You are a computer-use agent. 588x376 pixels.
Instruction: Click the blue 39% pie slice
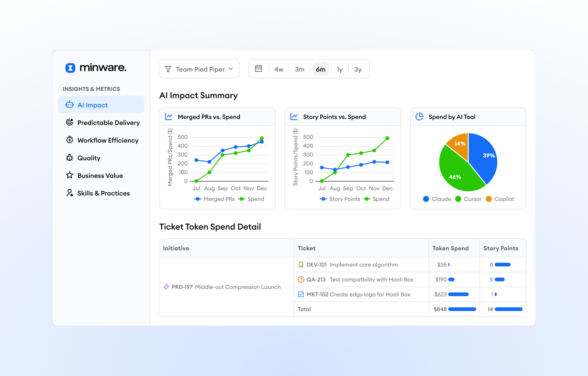coord(484,157)
